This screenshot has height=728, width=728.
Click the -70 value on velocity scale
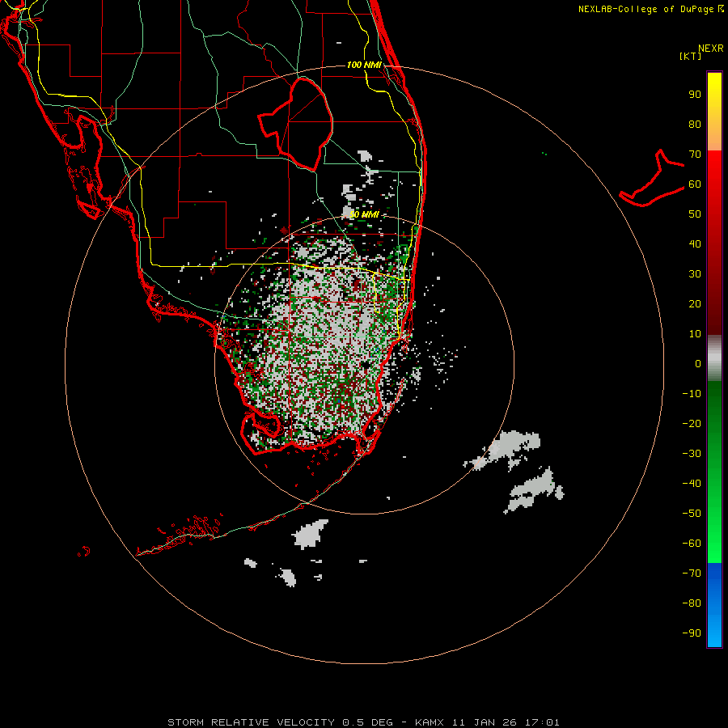click(692, 574)
